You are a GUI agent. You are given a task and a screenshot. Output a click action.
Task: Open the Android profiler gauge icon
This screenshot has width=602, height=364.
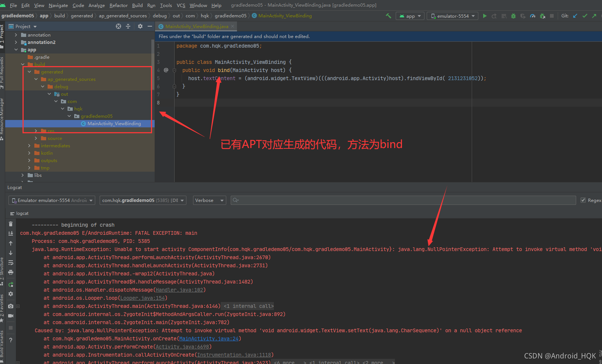pos(533,16)
